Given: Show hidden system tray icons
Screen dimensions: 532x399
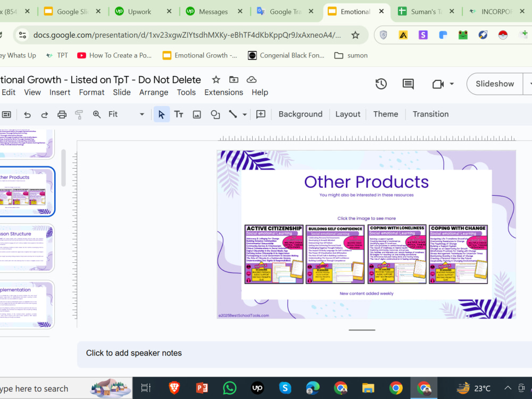Looking at the screenshot, I should pyautogui.click(x=508, y=388).
